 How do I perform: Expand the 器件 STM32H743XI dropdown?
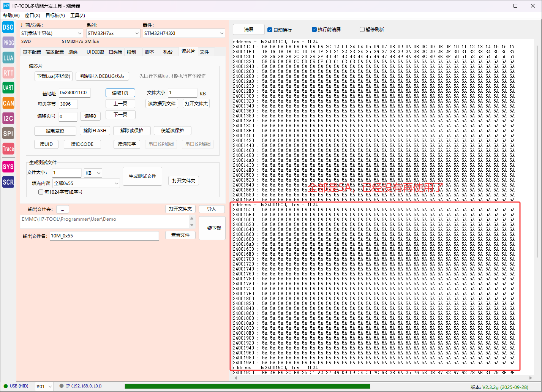point(184,33)
